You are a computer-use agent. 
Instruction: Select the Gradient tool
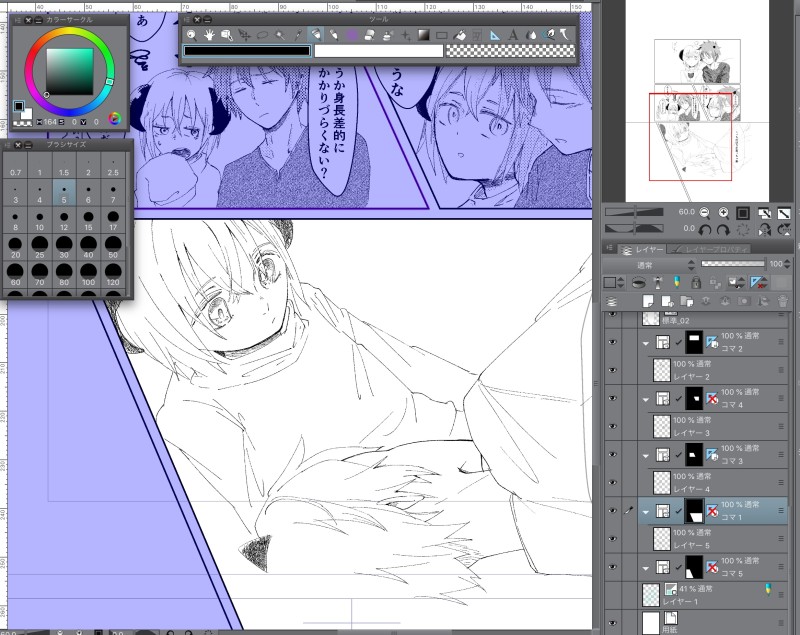click(423, 35)
